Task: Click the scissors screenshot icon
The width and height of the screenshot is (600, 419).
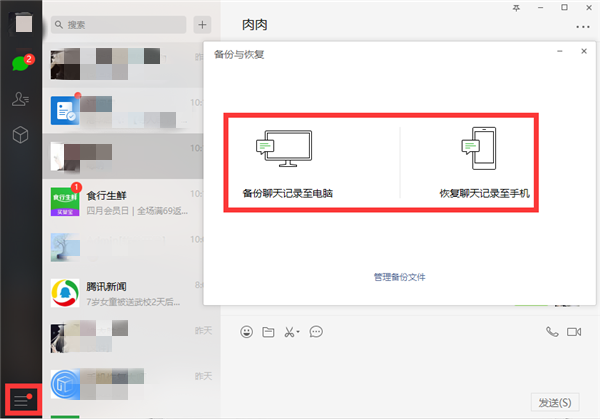Action: 288,331
